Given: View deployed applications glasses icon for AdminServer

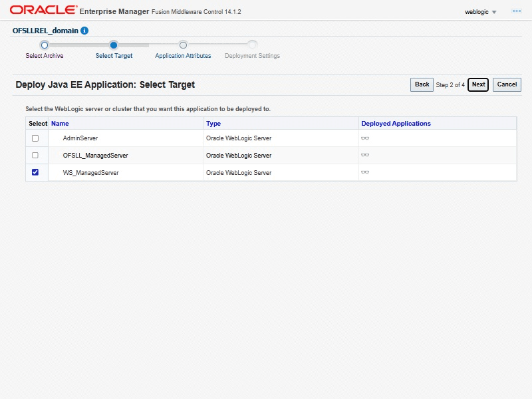Looking at the screenshot, I should point(365,138).
